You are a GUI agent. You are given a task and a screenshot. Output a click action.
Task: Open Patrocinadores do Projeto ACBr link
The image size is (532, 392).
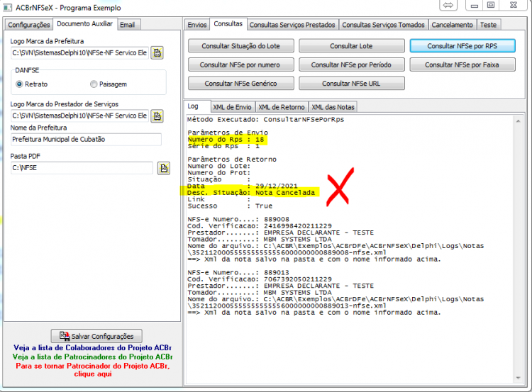tap(93, 357)
